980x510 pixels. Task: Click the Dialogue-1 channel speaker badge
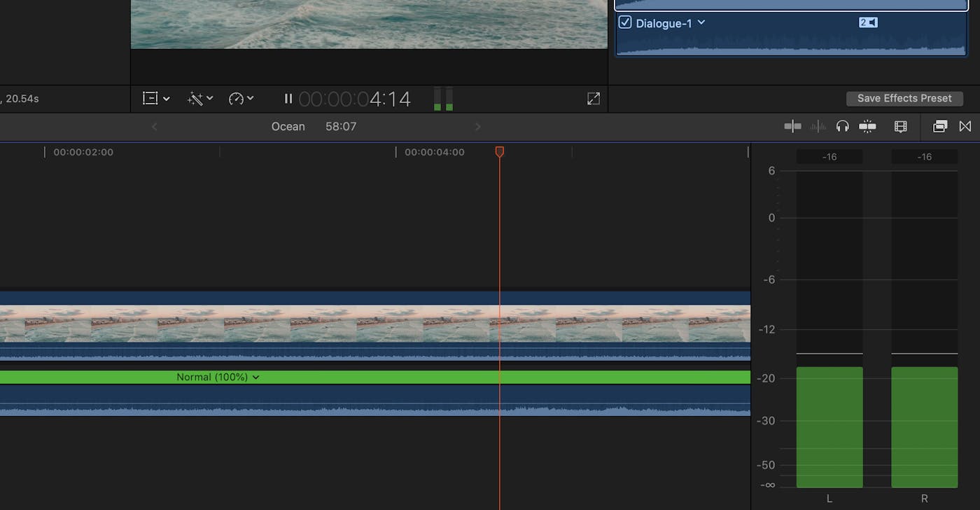(x=867, y=22)
